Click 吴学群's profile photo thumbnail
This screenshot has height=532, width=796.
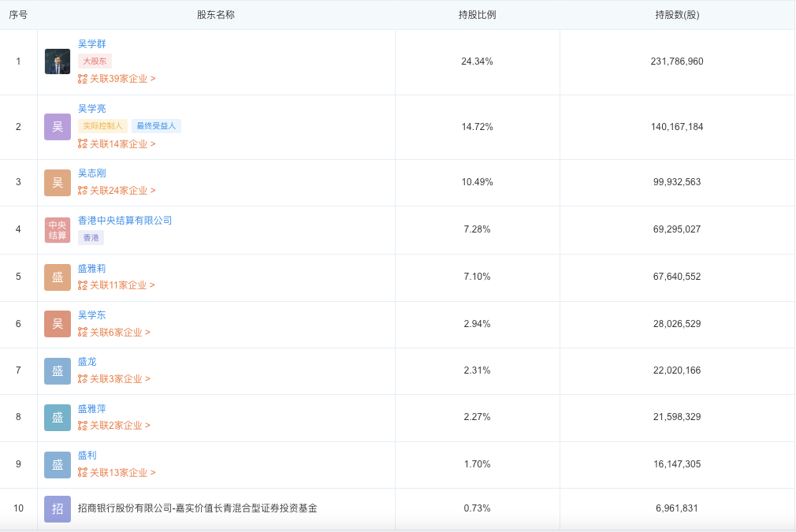point(58,61)
